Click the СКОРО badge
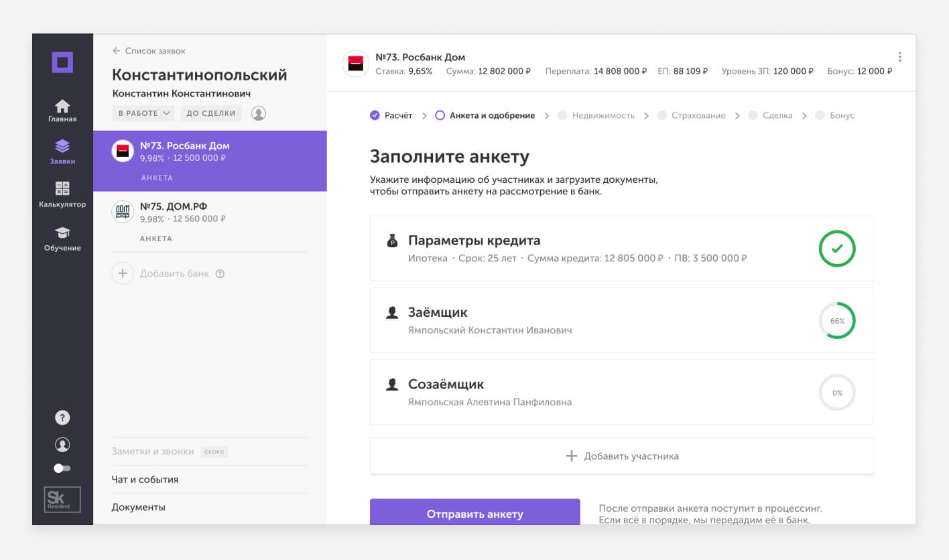The width and height of the screenshot is (949, 560). point(214,452)
